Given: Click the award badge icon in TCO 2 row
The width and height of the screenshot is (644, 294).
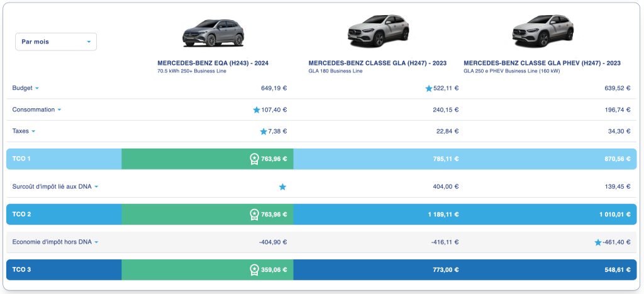Looking at the screenshot, I should pos(255,215).
